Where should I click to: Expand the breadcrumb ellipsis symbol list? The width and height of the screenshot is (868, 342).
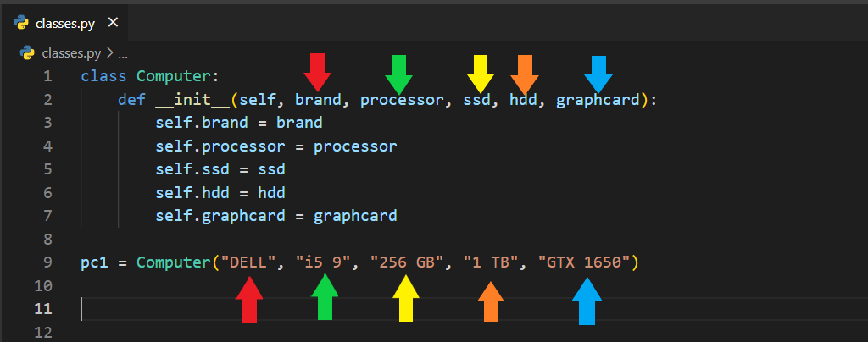pos(123,53)
